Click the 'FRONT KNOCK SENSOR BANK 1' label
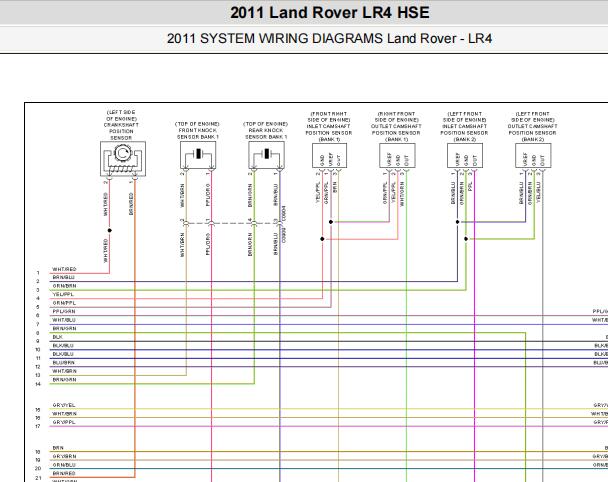 198,134
